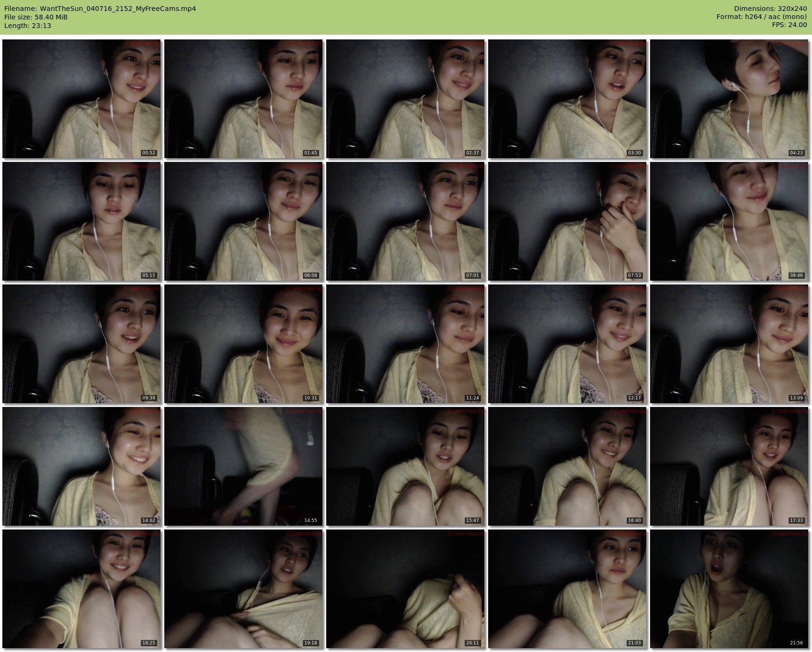Open the thumbnail marked 04:23
This screenshot has height=652, width=812.
tap(729, 99)
